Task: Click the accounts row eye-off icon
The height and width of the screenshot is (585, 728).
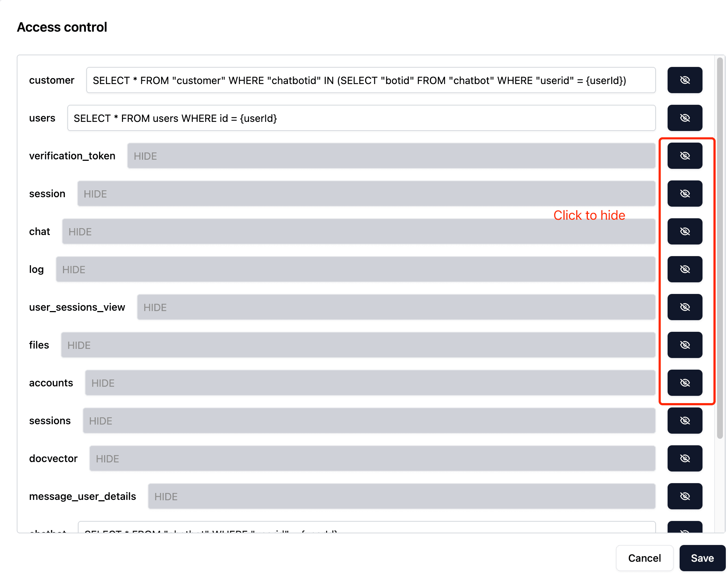Action: pos(684,383)
